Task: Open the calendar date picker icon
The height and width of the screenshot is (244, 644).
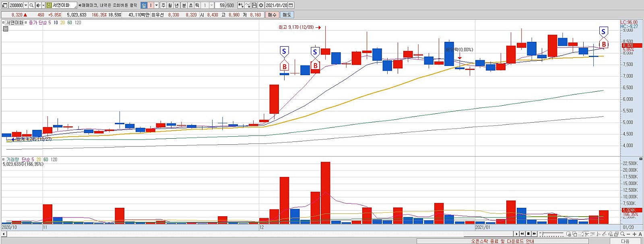Action: coord(291,5)
